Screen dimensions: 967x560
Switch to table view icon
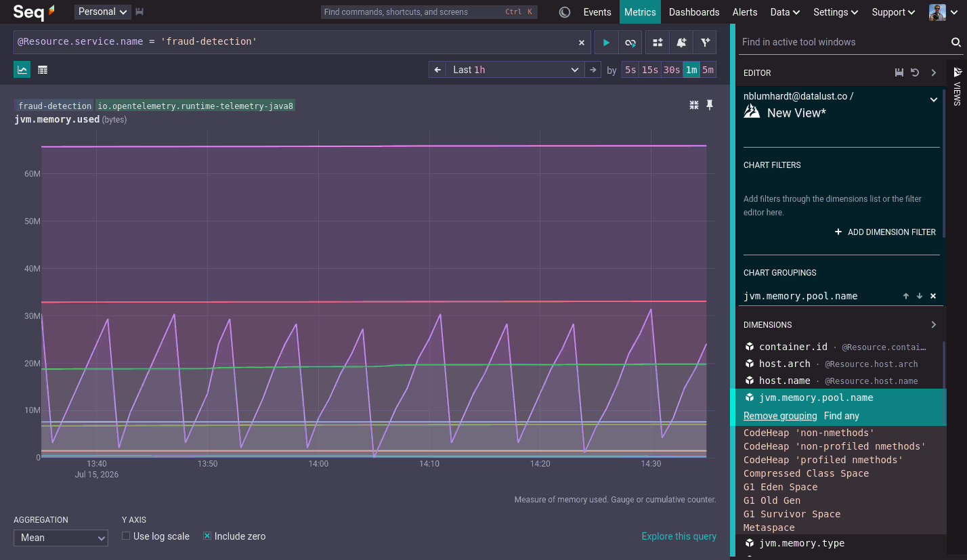[43, 70]
